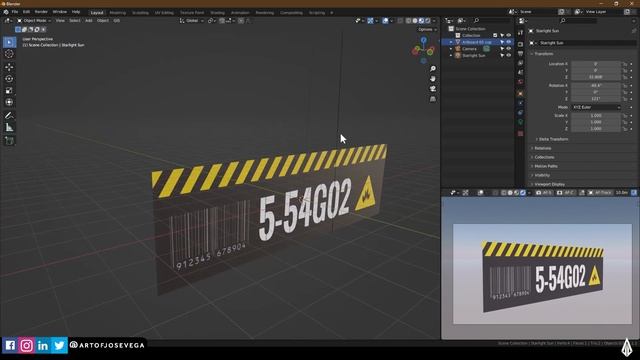This screenshot has height=360, width=640.
Task: Expand the Viewport Display panel
Action: tap(549, 184)
